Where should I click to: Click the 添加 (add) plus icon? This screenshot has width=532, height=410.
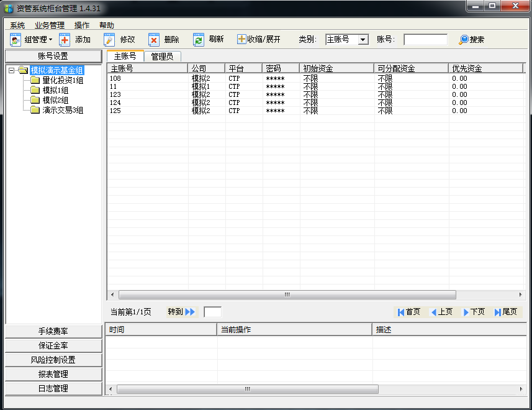click(x=65, y=40)
